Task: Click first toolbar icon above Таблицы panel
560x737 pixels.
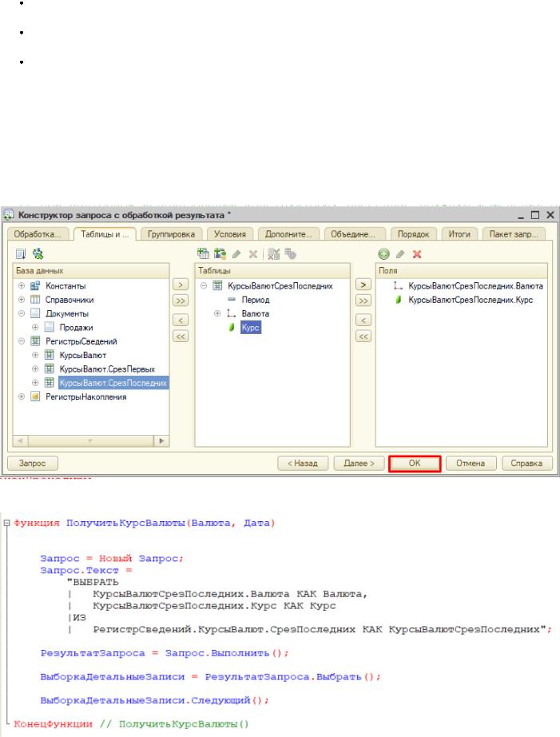Action: (204, 254)
